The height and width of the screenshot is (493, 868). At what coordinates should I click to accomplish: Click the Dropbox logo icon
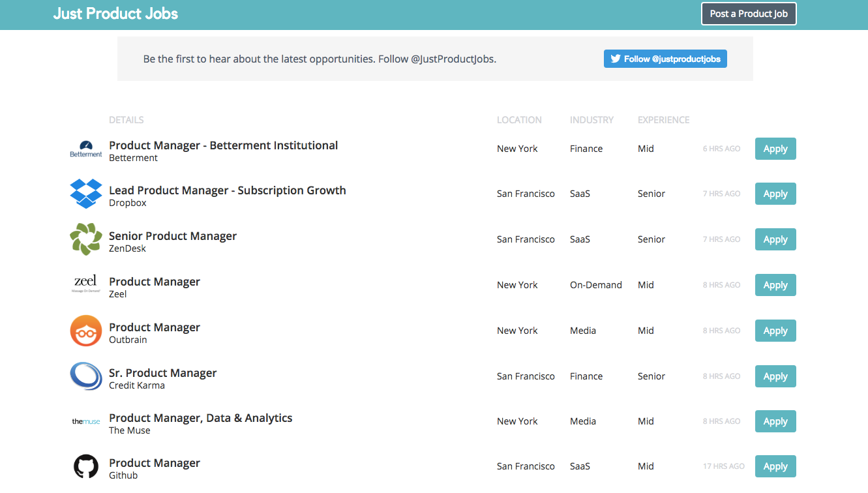coord(86,194)
